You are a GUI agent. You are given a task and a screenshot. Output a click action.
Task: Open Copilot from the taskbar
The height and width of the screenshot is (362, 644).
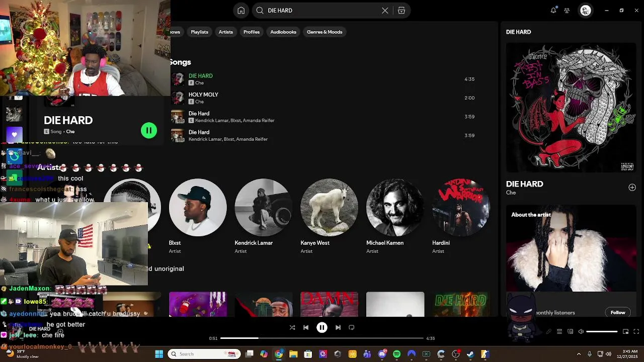[x=264, y=354]
